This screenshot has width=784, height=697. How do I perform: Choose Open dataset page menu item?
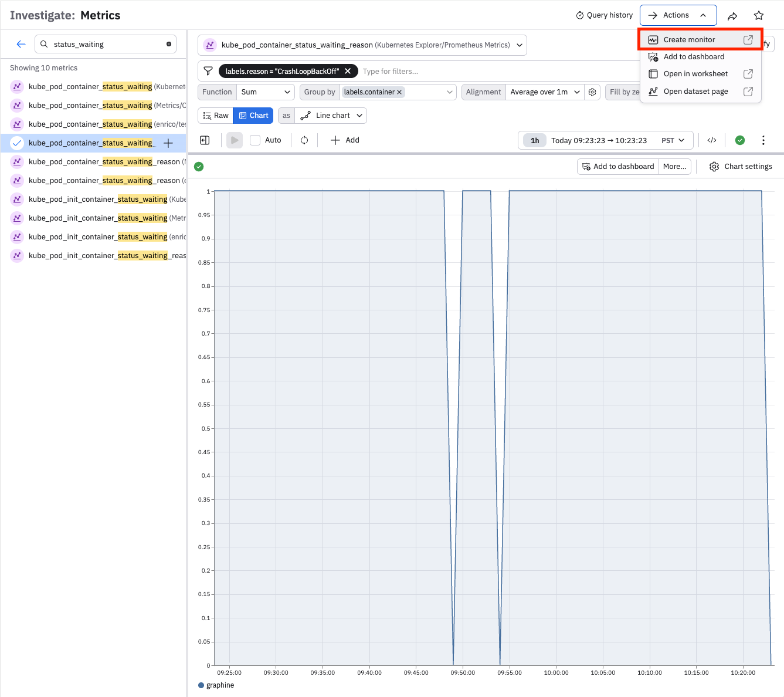[x=701, y=92]
